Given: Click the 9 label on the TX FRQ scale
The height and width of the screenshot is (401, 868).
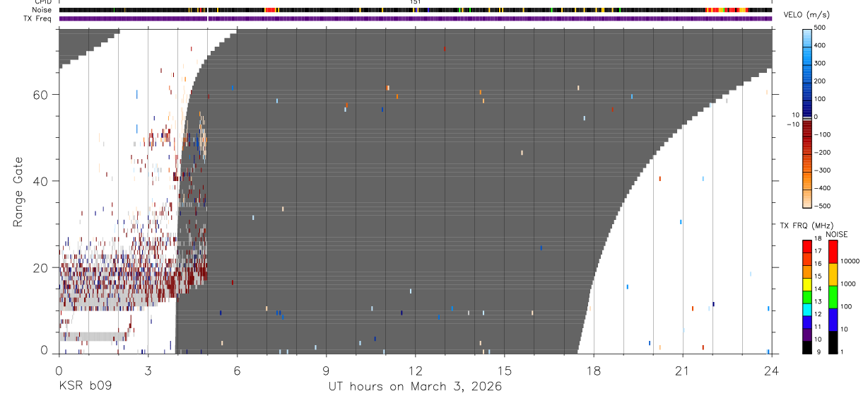Looking at the screenshot, I should coord(817,351).
